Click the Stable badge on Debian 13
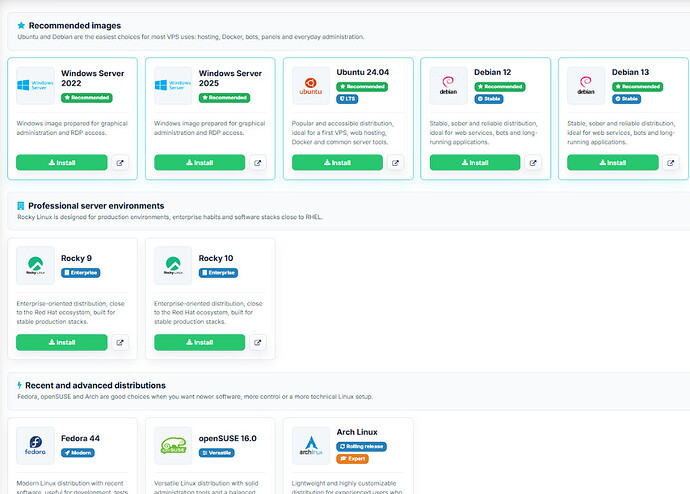The image size is (690, 494). point(627,99)
